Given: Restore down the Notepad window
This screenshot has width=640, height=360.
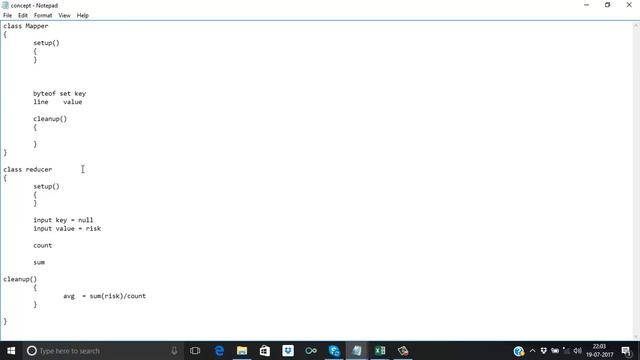Looking at the screenshot, I should point(607,5).
